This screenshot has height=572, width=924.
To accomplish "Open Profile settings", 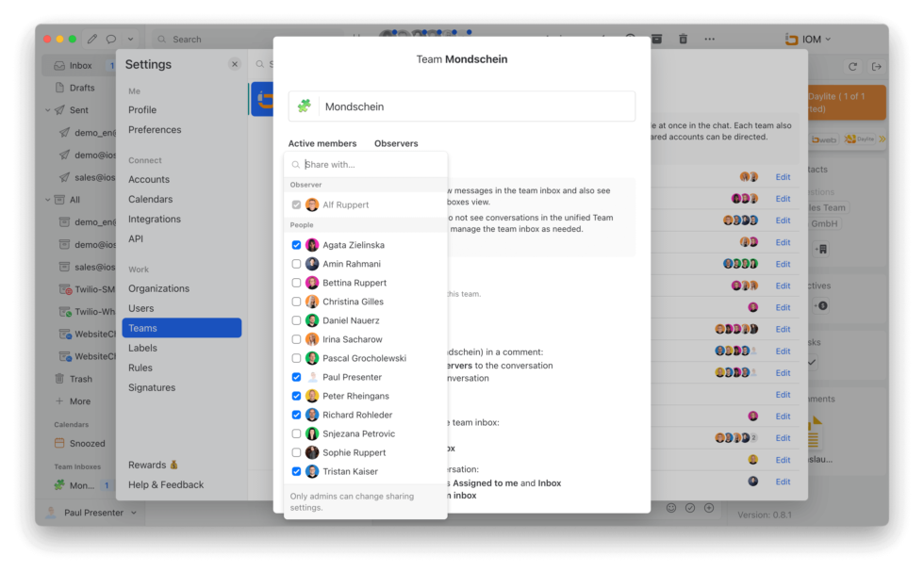I will coord(142,109).
